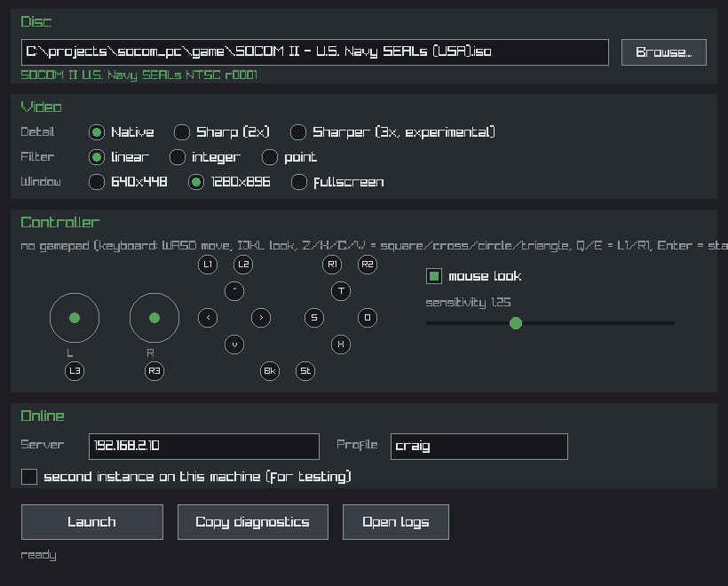
Task: Focus the disc ISO path field
Action: click(x=315, y=52)
